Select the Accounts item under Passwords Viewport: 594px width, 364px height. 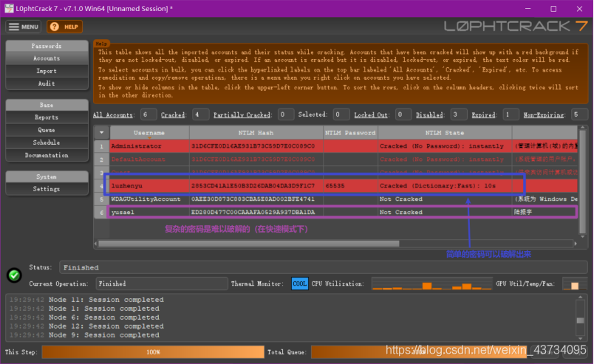(x=47, y=58)
